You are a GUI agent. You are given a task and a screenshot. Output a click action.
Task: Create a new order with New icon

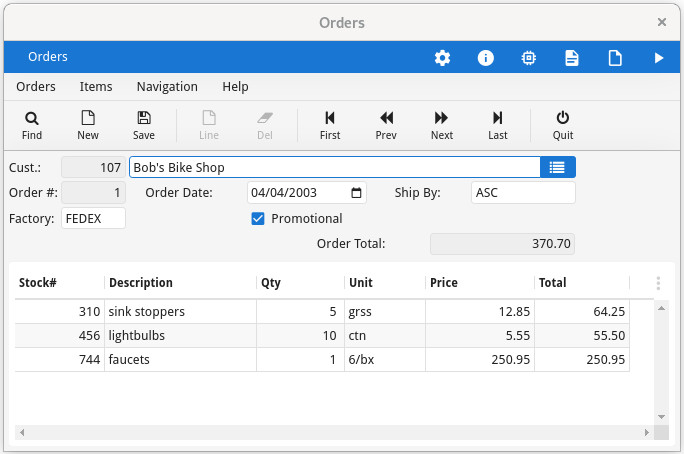pyautogui.click(x=88, y=118)
